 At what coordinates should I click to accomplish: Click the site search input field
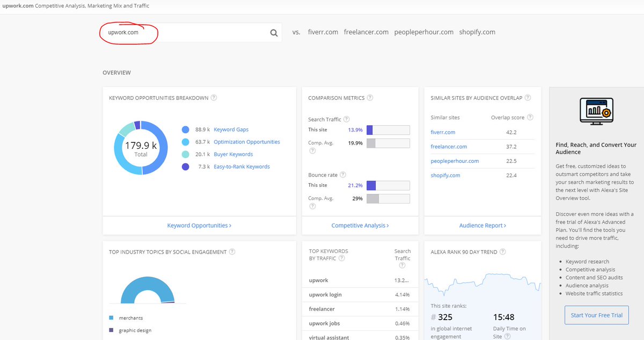coord(191,32)
